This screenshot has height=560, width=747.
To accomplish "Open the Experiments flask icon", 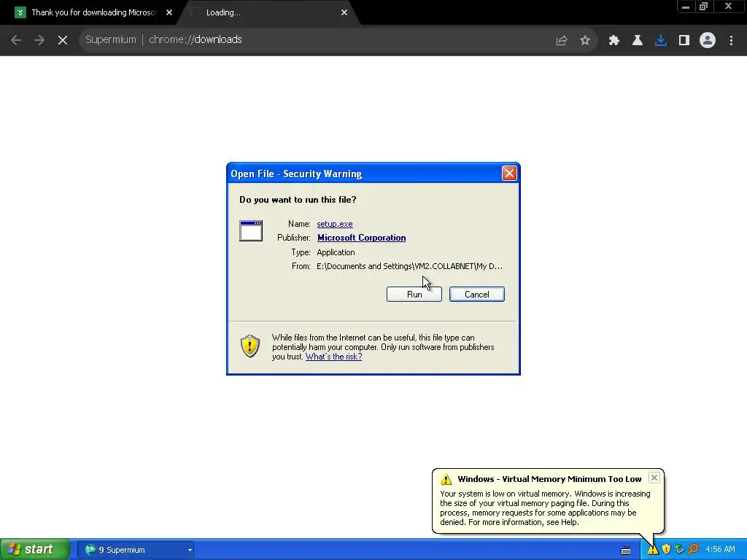I will coord(638,40).
